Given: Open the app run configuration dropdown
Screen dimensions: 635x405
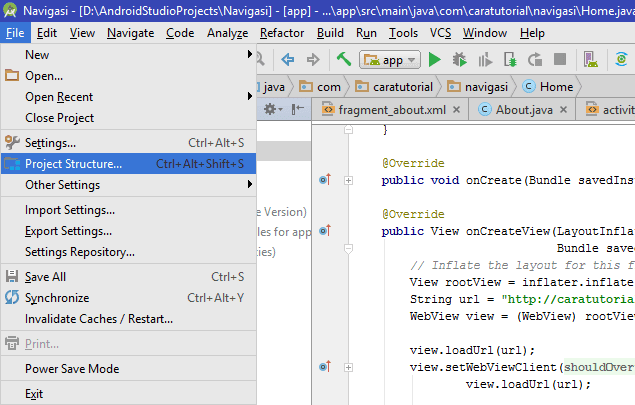Looking at the screenshot, I should point(390,60).
